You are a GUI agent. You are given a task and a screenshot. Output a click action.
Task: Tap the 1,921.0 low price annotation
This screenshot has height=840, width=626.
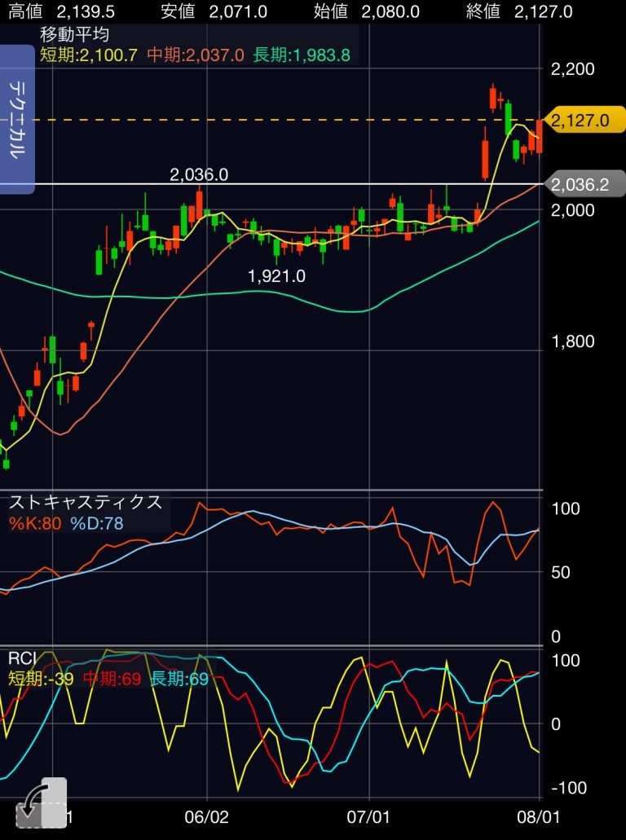(276, 276)
